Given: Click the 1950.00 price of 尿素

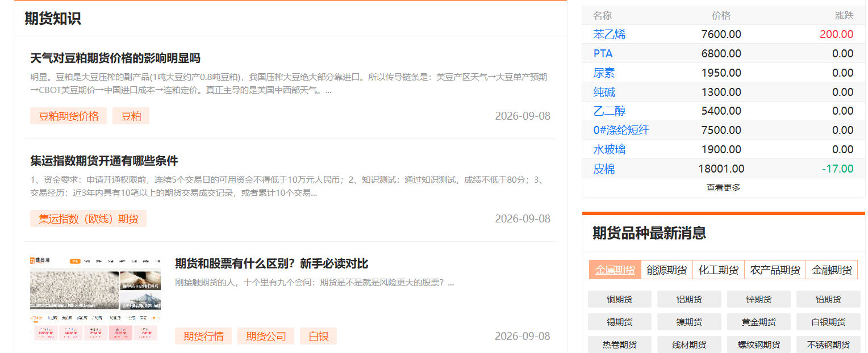Looking at the screenshot, I should click(721, 73).
